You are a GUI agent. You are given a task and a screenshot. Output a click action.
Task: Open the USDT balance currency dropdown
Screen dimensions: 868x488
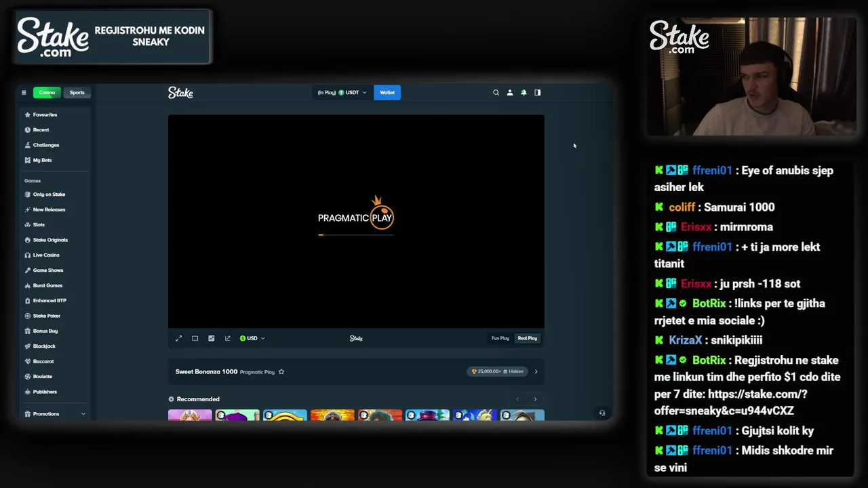[342, 93]
